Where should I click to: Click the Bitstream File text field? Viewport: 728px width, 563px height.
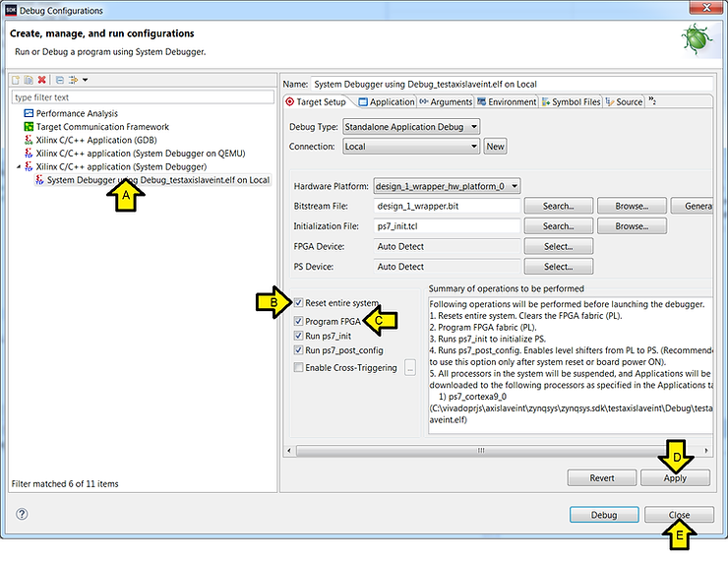coord(447,206)
